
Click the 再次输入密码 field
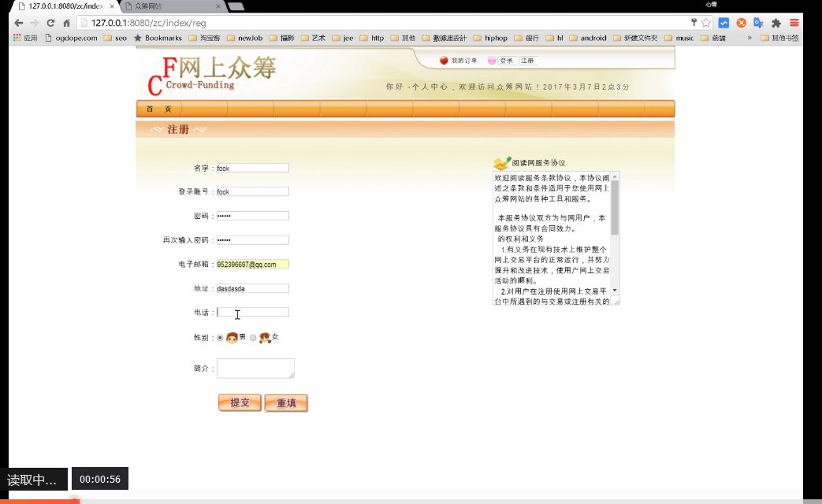point(252,240)
